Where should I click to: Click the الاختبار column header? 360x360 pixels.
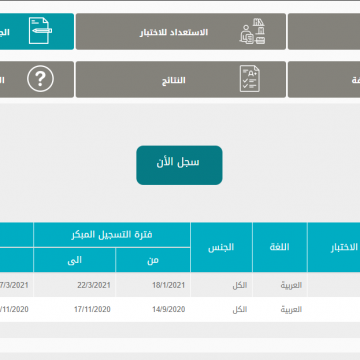pyautogui.click(x=334, y=247)
